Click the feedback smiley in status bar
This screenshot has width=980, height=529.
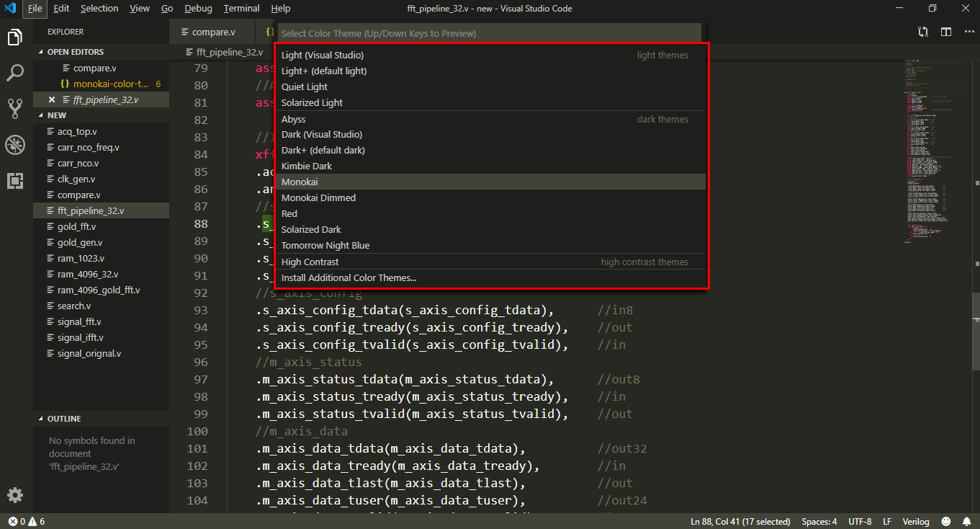coord(946,521)
